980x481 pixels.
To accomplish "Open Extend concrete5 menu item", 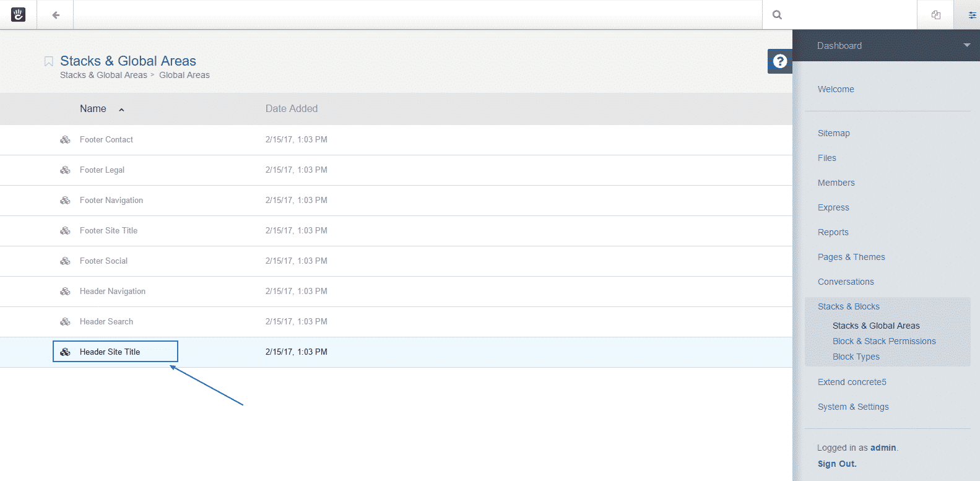I will 852,382.
